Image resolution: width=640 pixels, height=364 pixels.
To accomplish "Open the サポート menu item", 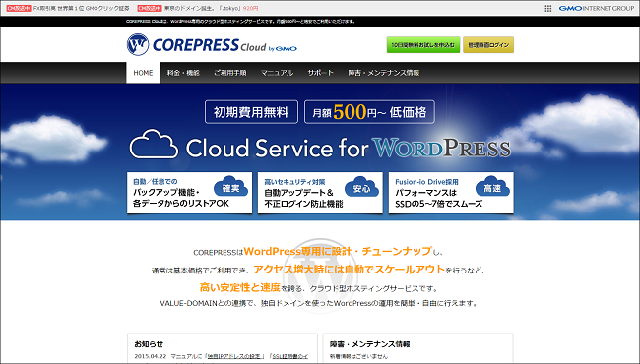I will tap(320, 73).
